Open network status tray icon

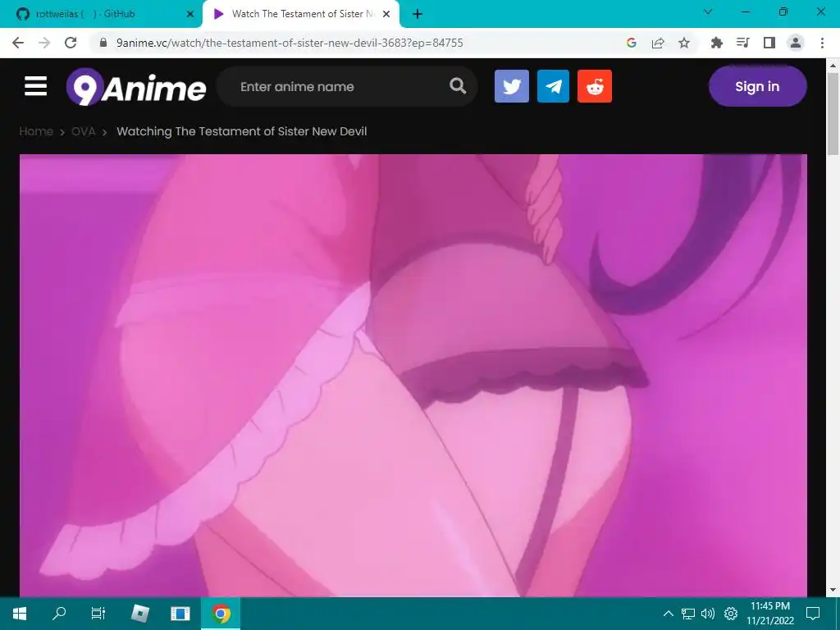[x=688, y=614]
